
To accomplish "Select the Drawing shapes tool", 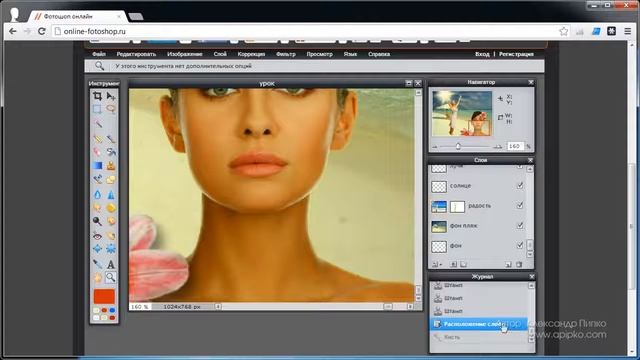I will click(x=111, y=179).
